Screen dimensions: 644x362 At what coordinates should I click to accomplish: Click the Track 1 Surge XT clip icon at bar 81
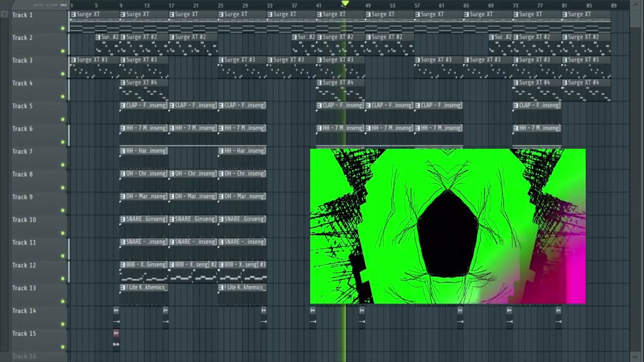point(566,15)
